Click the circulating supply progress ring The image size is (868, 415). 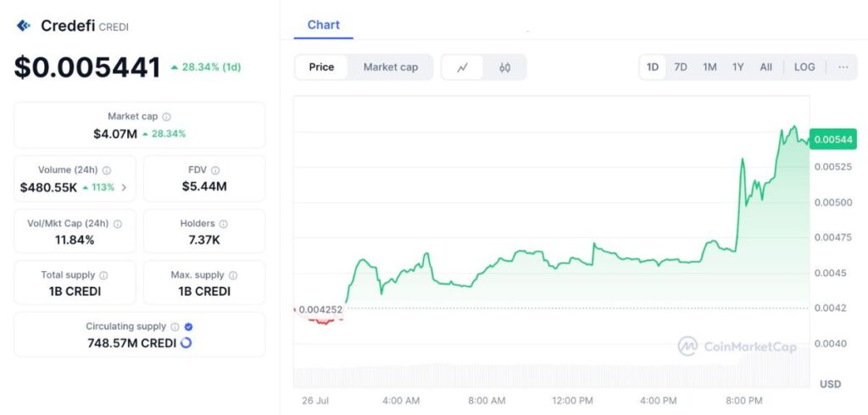[186, 343]
